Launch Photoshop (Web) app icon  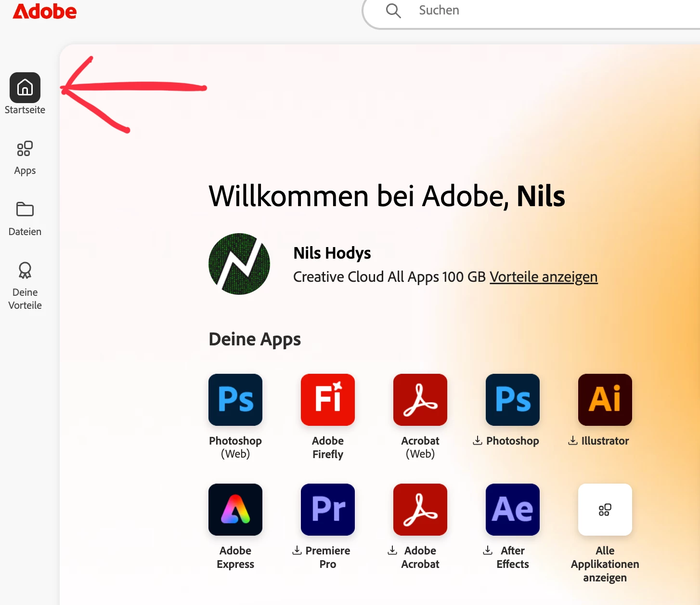[x=235, y=400]
